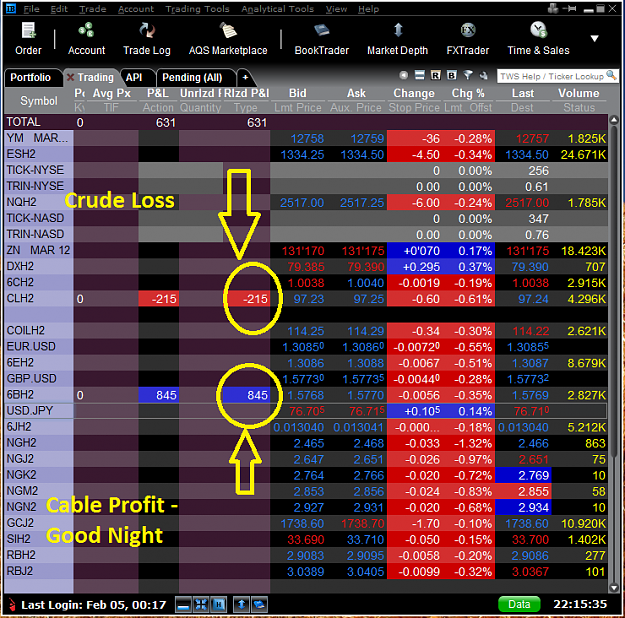The height and width of the screenshot is (618, 625).
Task: Click the TOTAL row label
Action: click(x=24, y=122)
